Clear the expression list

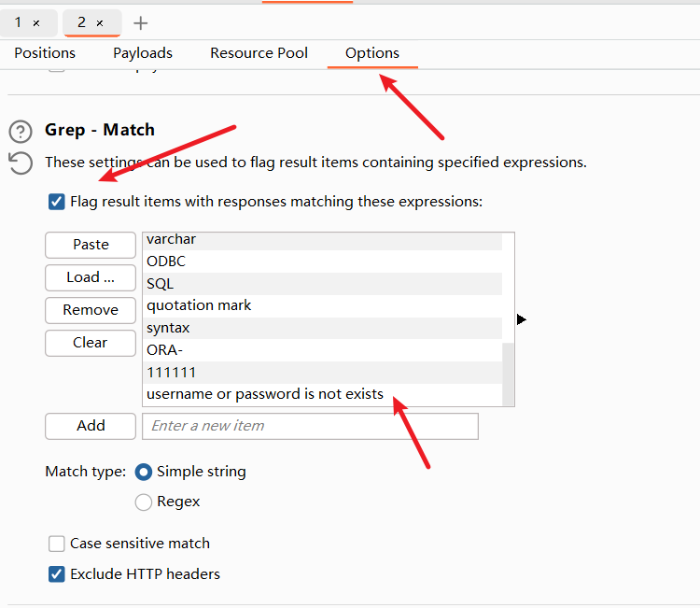(x=91, y=343)
